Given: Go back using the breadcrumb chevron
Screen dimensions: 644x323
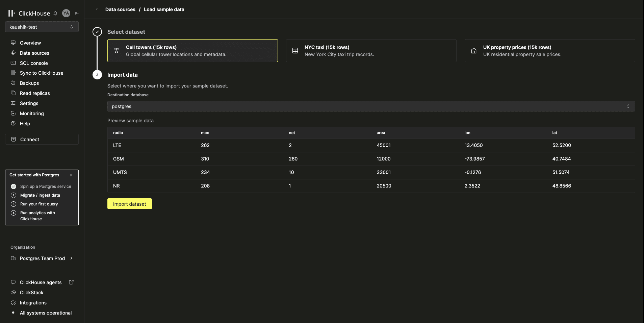Looking at the screenshot, I should [x=97, y=9].
